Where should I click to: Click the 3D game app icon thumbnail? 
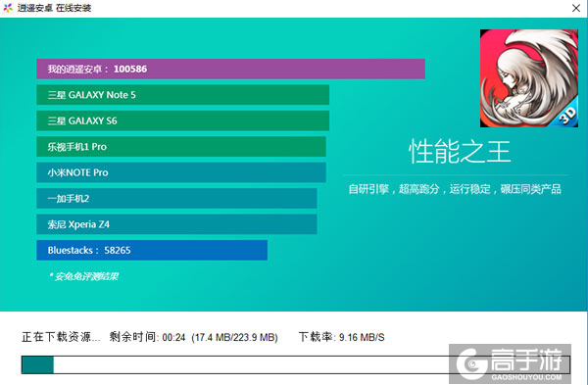pos(529,78)
